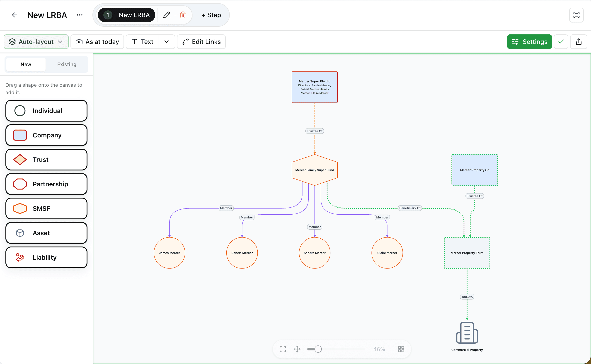Select the James Mercer circle

tap(169, 253)
